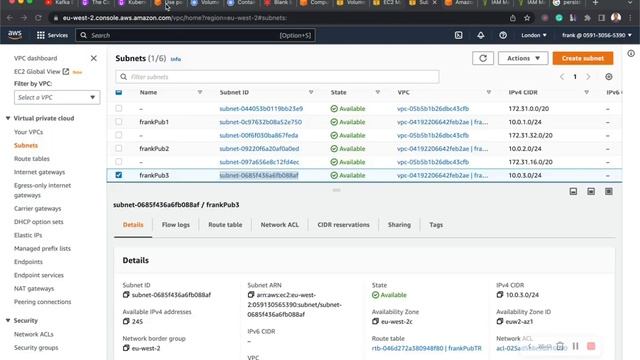Select the frankPub1 subnet checkbox
Screen dimensions: 640x360
pyautogui.click(x=119, y=122)
